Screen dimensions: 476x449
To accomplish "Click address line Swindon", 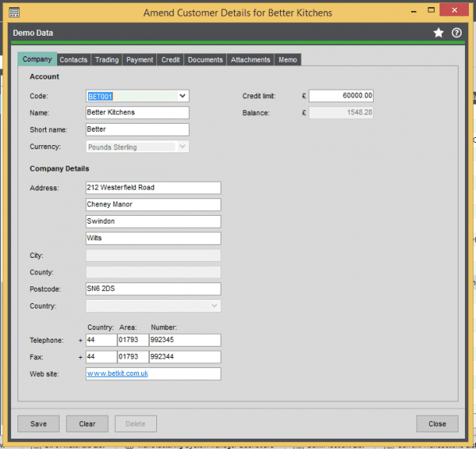I will (x=153, y=221).
